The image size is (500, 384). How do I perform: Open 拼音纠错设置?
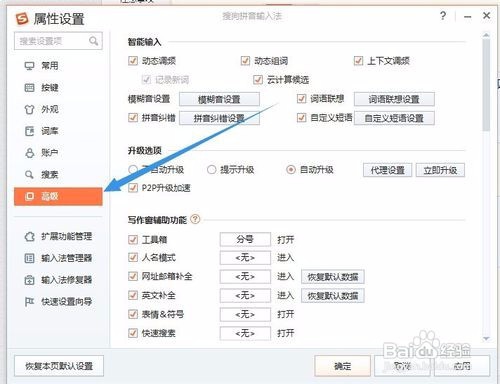click(219, 118)
